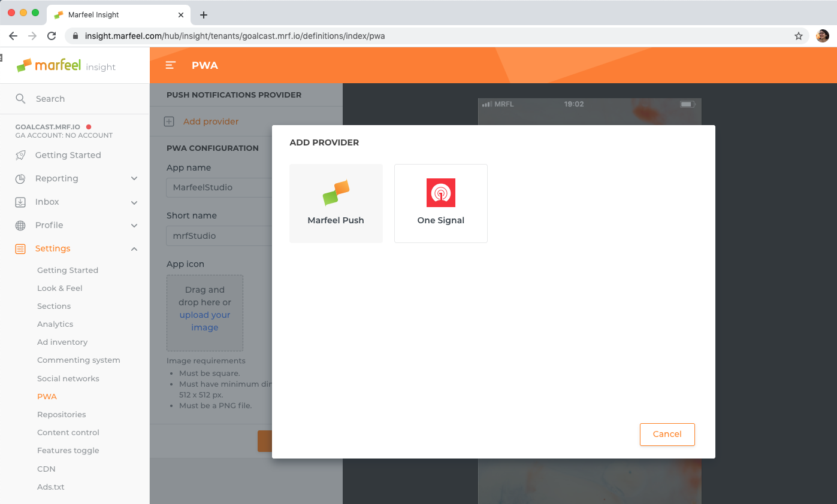Click upload your image link
The width and height of the screenshot is (837, 504).
[205, 321]
